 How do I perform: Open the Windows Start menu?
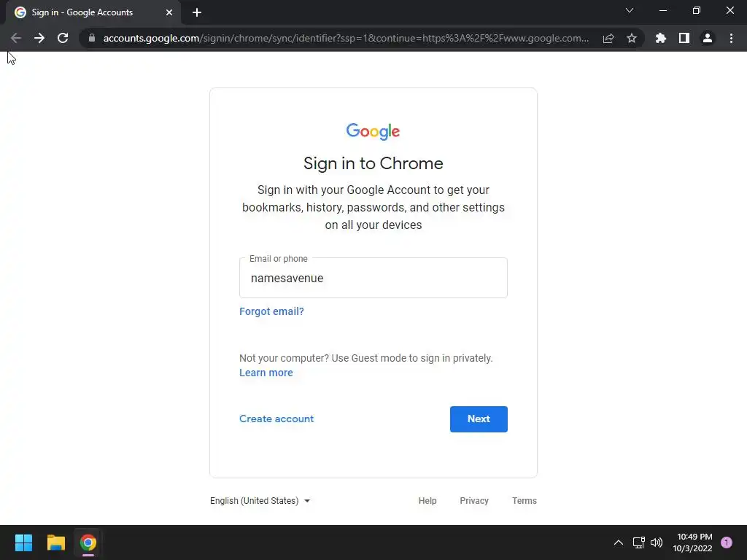[23, 542]
